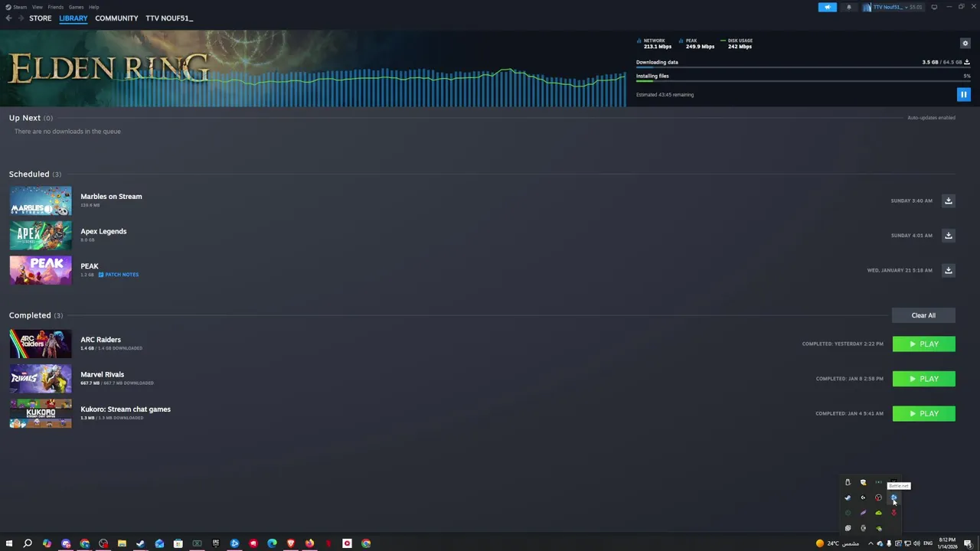The image size is (980, 551).
Task: Click the Completed section header
Action: 36,315
